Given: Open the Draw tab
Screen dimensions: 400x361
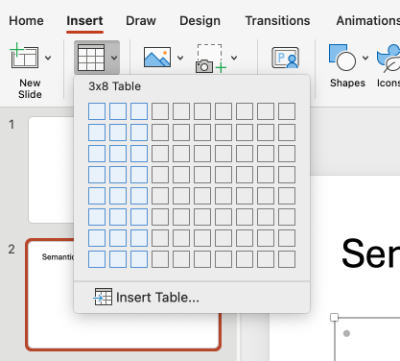Looking at the screenshot, I should tap(141, 21).
